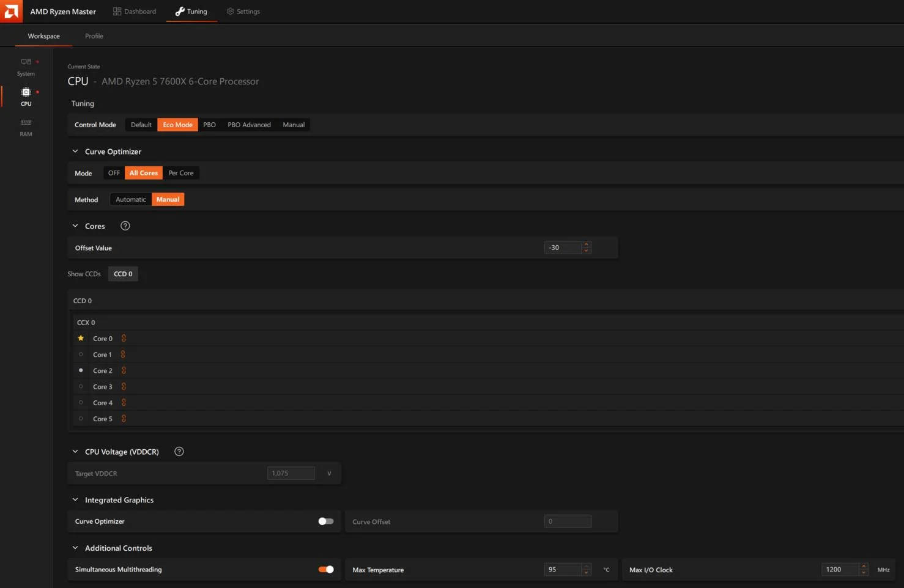Set Curve Optimizer Method to Automatic

[x=130, y=199]
